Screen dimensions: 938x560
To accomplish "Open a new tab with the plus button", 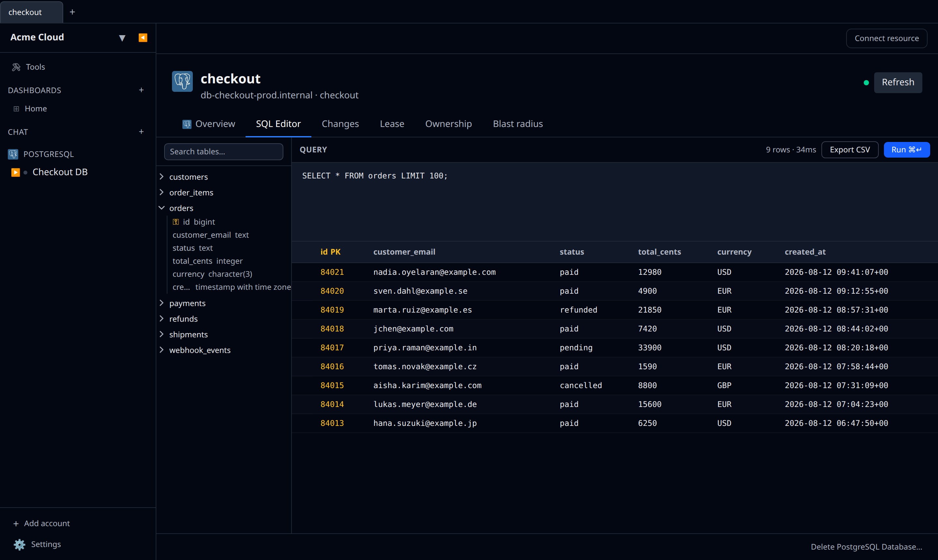I will (73, 12).
